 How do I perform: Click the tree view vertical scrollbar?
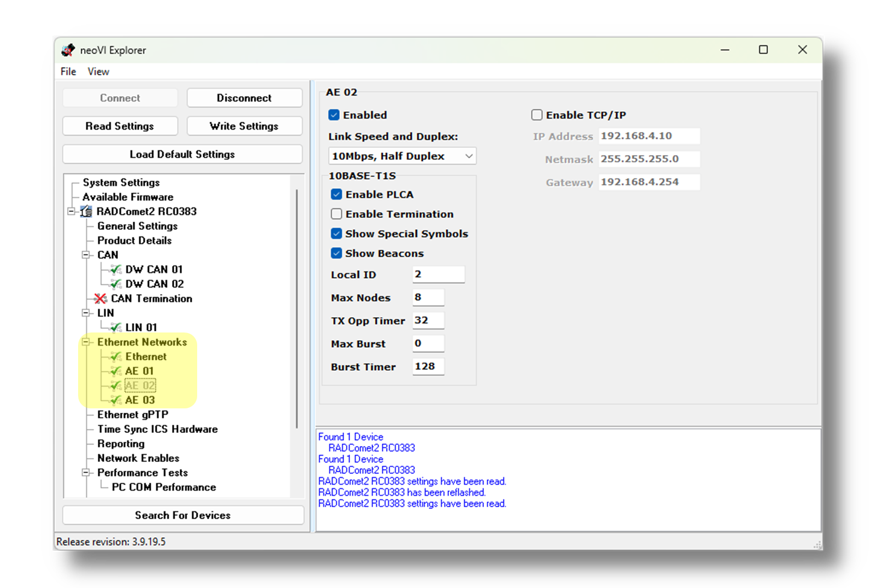297,308
